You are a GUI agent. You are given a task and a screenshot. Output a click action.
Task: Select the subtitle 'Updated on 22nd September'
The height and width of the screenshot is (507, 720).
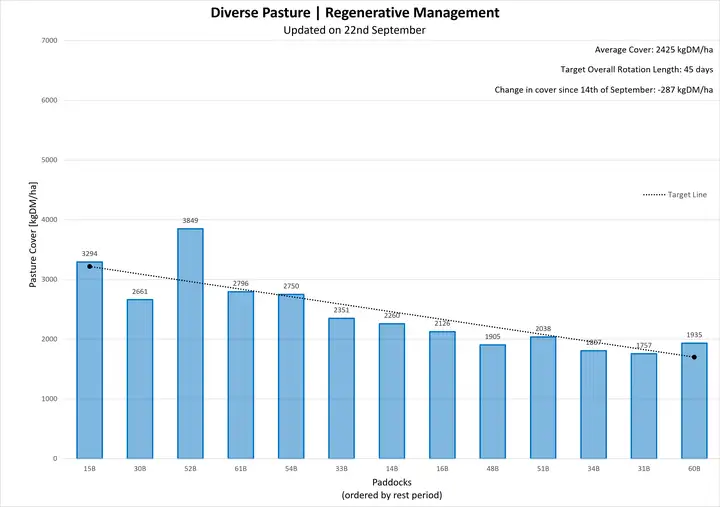354,30
